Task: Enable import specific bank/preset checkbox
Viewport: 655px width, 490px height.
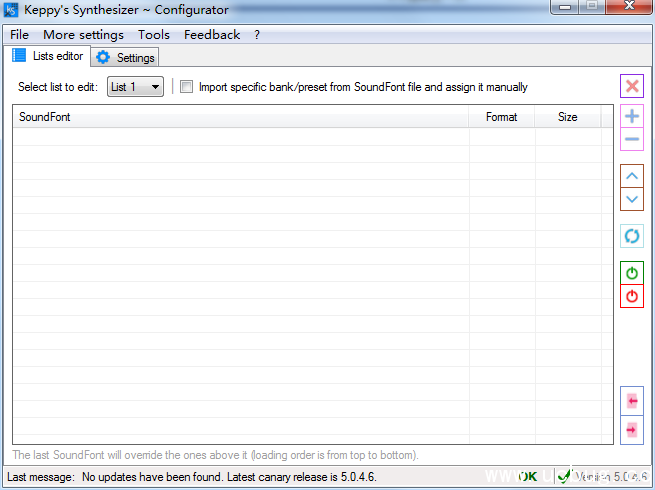Action: [186, 87]
